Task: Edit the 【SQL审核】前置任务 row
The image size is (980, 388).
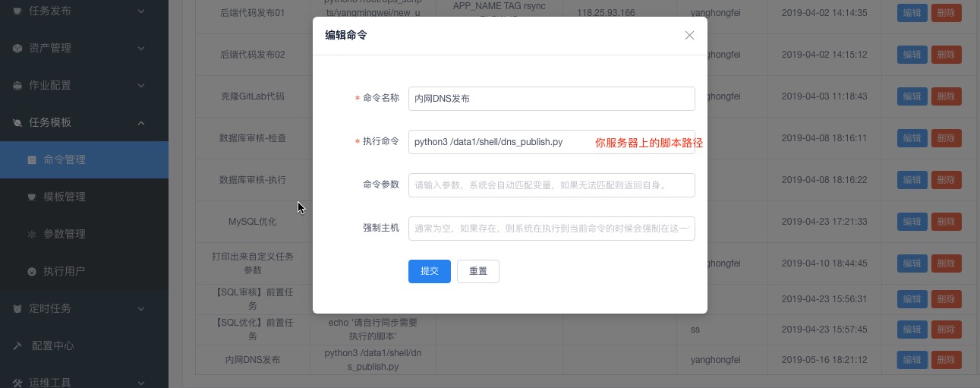Action: point(912,299)
